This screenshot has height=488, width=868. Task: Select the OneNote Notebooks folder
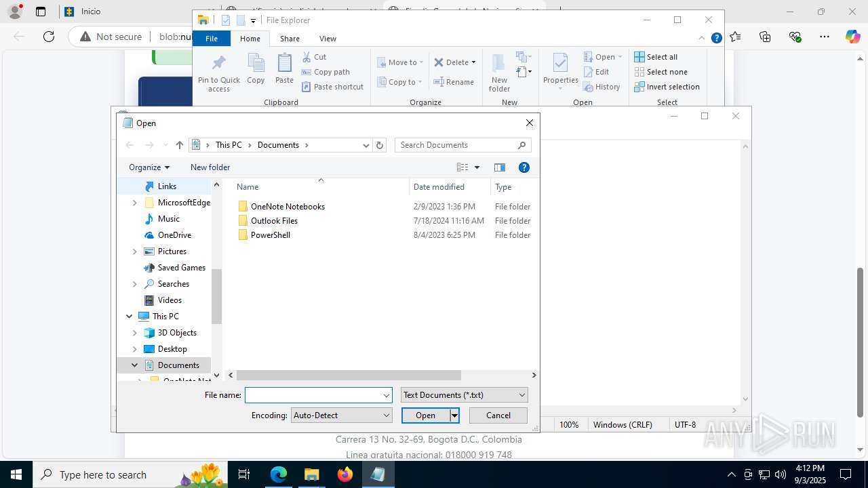click(x=288, y=207)
